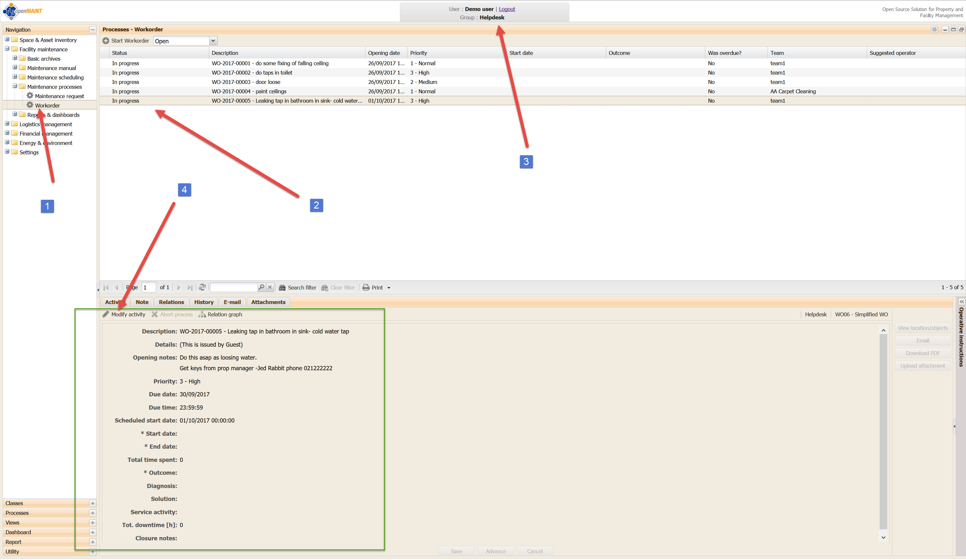
Task: Collapse the Navigation panel
Action: (x=92, y=29)
